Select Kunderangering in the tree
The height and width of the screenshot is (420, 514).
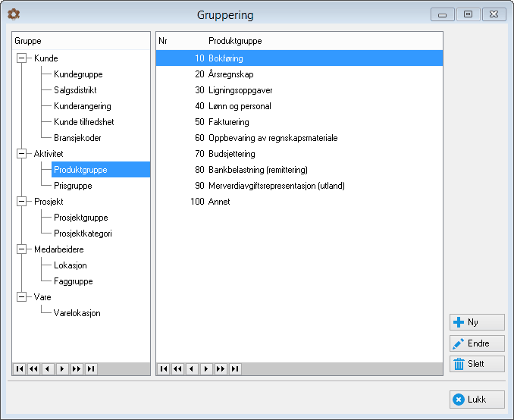(x=83, y=106)
